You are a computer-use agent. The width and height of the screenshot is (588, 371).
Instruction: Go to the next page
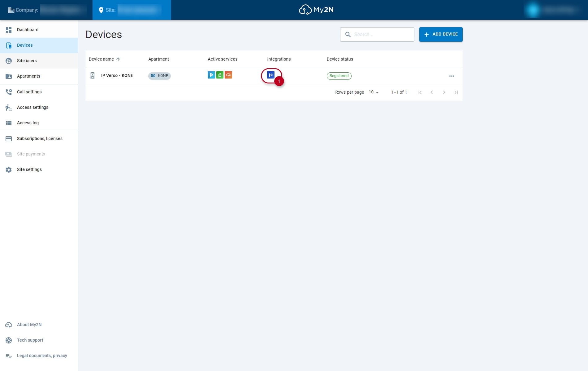(444, 92)
